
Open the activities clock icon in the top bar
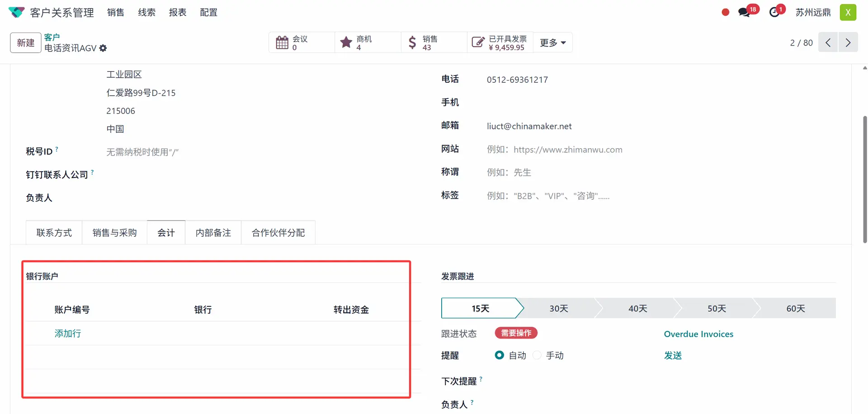pos(774,12)
